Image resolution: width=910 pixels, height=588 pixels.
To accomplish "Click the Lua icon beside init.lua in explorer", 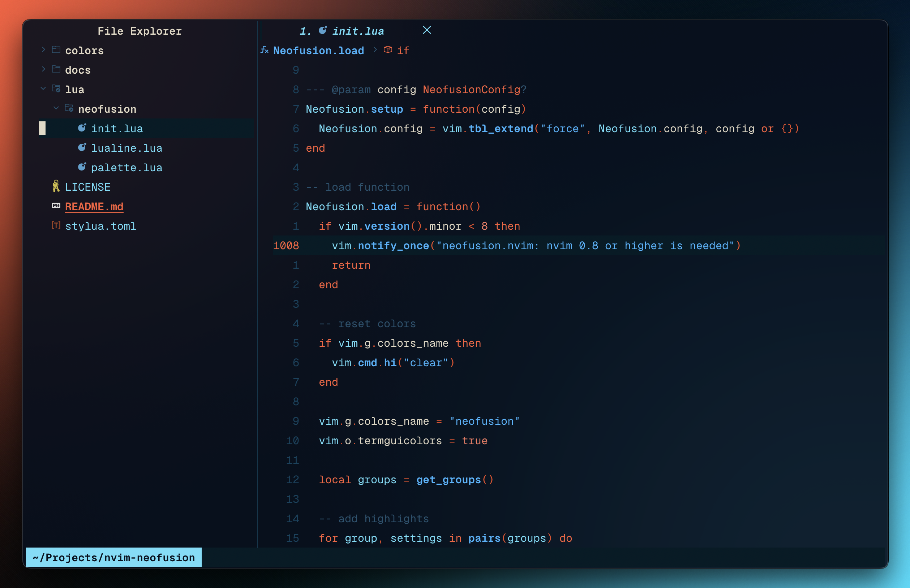I will (82, 128).
